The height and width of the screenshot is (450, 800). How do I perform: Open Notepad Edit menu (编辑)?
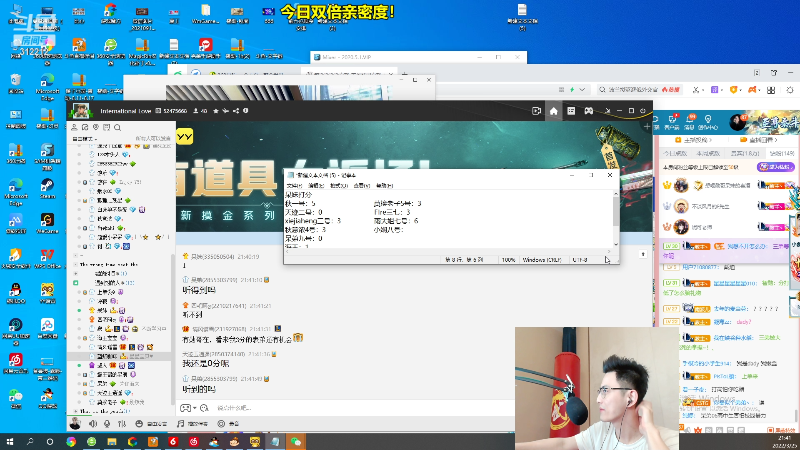click(316, 186)
